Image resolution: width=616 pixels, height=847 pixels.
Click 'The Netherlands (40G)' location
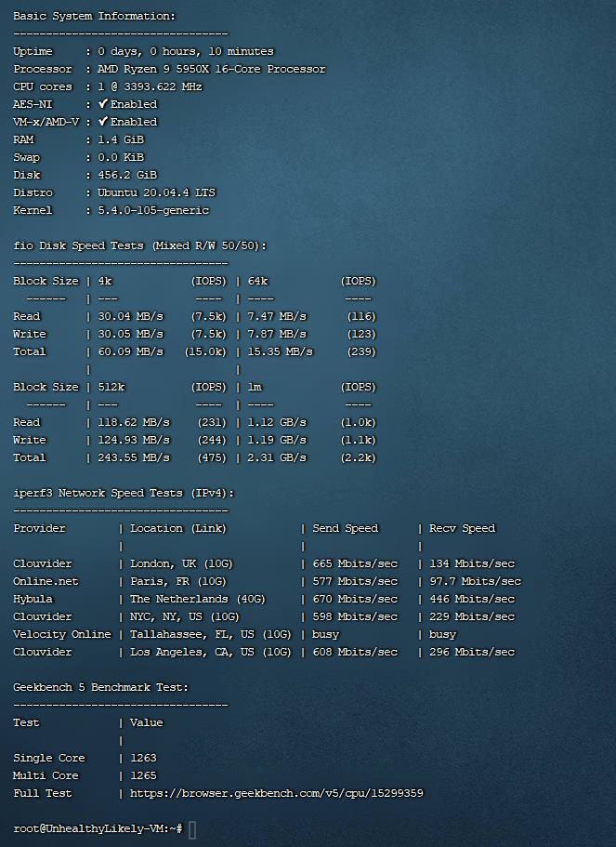click(198, 599)
